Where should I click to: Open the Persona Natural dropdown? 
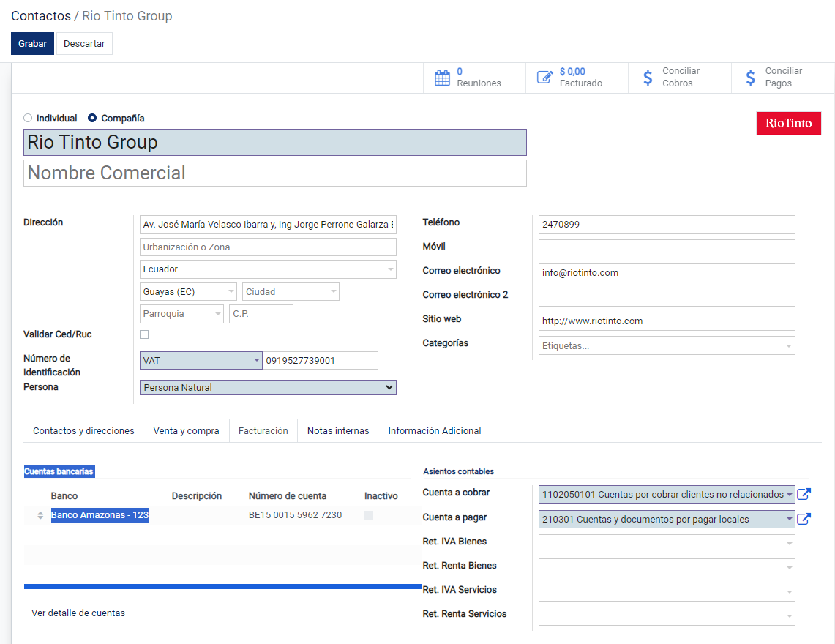point(269,387)
